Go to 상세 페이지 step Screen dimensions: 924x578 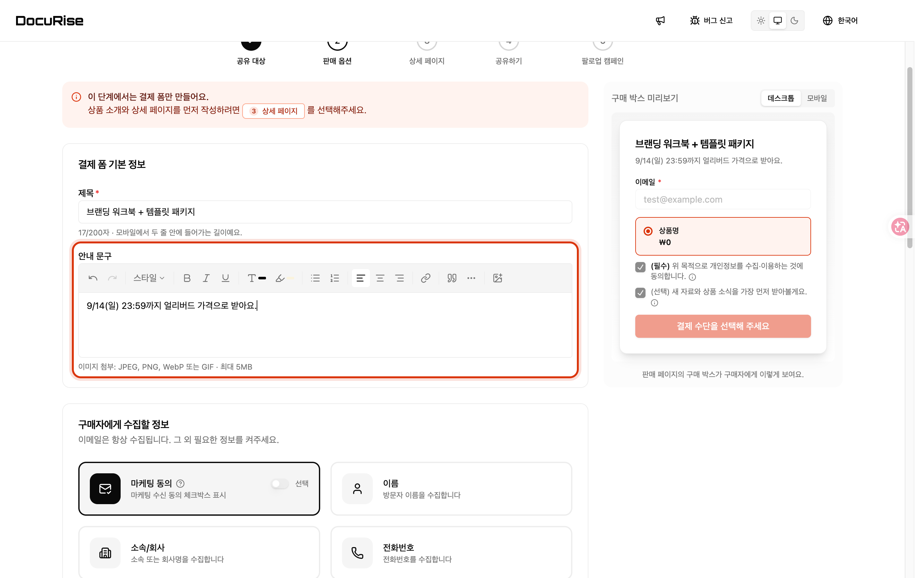pos(427,54)
